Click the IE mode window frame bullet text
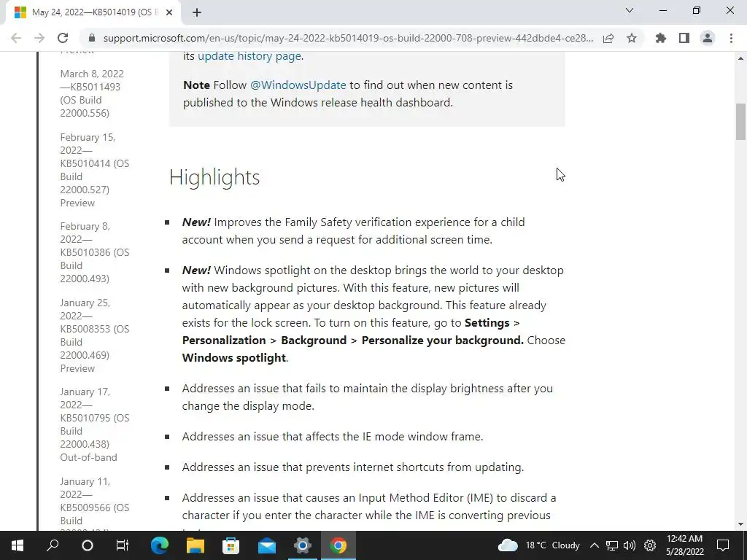 333,437
